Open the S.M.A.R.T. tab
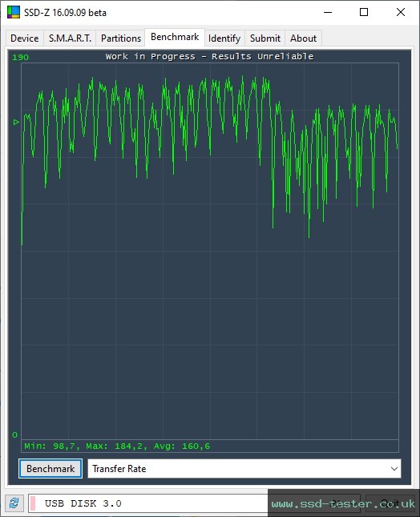Image resolution: width=420 pixels, height=517 pixels. coord(70,38)
